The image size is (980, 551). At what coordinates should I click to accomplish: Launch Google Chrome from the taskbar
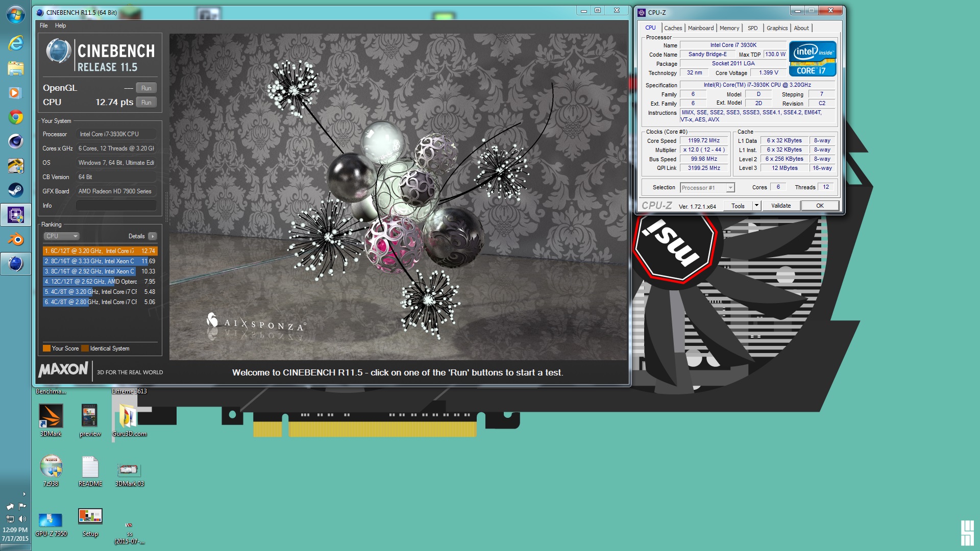15,117
